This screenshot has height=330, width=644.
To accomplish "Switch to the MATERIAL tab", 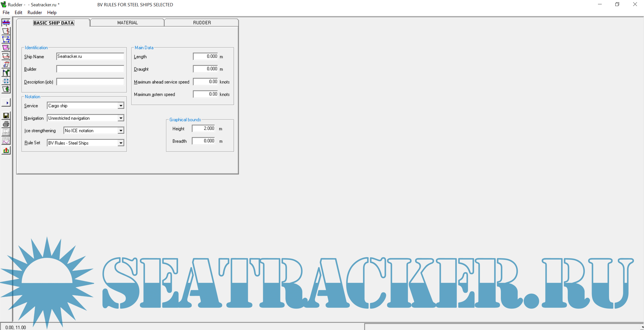I will click(x=128, y=23).
